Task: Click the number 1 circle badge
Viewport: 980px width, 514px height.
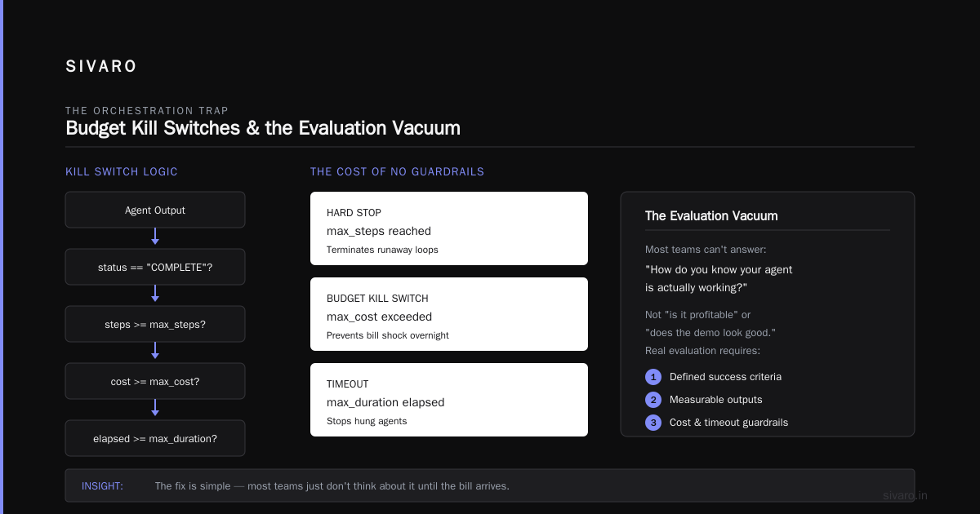Action: point(653,377)
